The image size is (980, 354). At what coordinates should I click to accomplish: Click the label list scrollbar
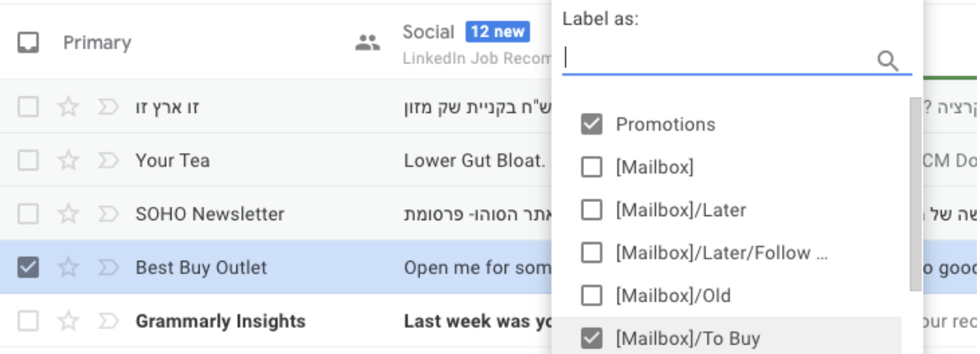(915, 194)
